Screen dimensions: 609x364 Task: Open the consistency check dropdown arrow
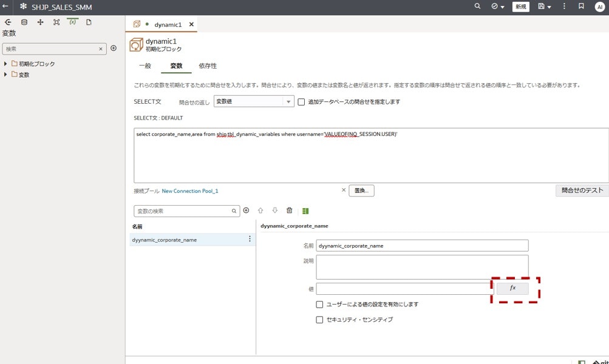[x=503, y=7]
